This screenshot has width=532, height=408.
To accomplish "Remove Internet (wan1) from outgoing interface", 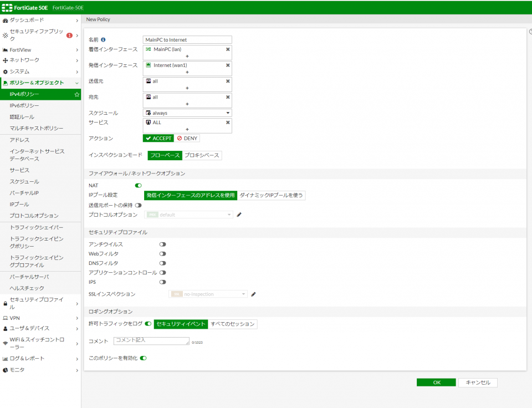I will [228, 65].
